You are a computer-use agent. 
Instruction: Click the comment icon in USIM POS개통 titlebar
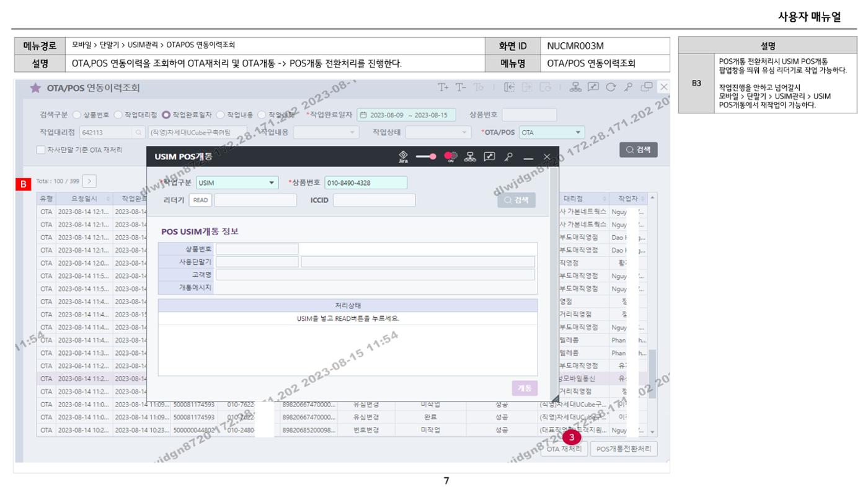pyautogui.click(x=489, y=157)
